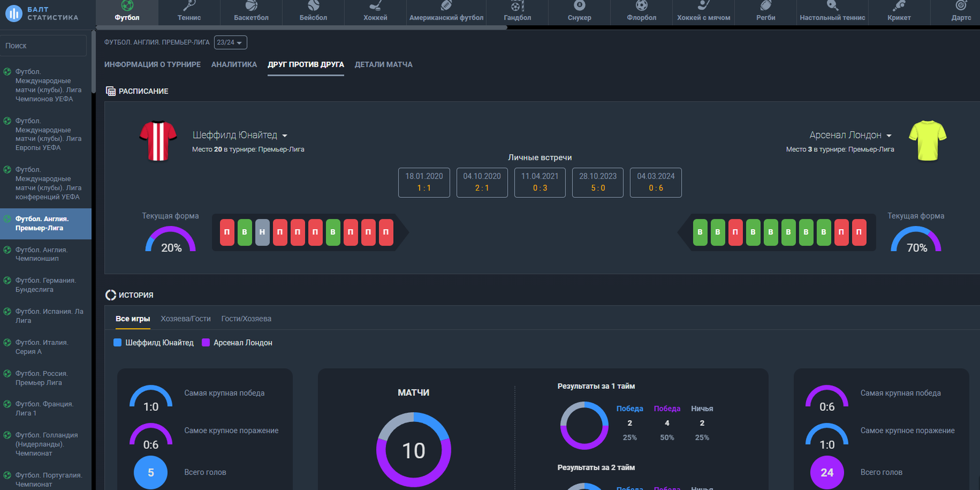Select the Все игры history tab
Viewport: 980px width, 490px height.
(x=133, y=319)
